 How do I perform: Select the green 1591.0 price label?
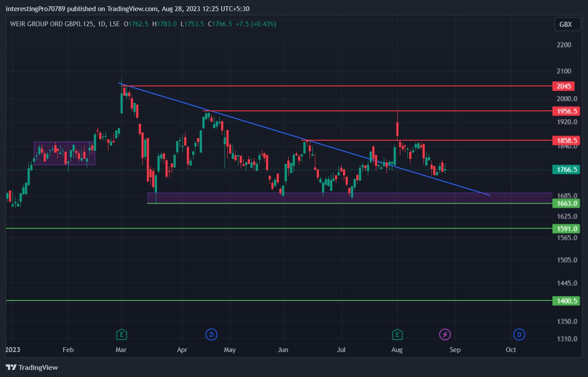[x=566, y=229]
